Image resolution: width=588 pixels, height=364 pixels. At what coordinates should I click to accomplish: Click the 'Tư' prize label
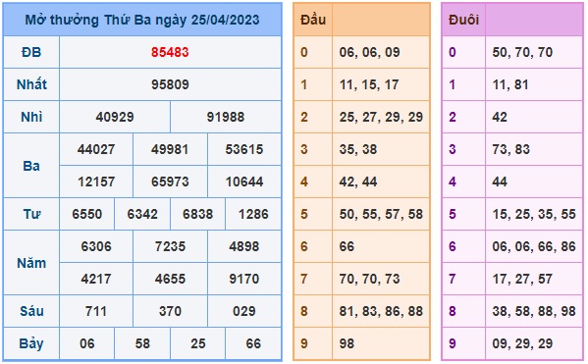click(x=31, y=214)
